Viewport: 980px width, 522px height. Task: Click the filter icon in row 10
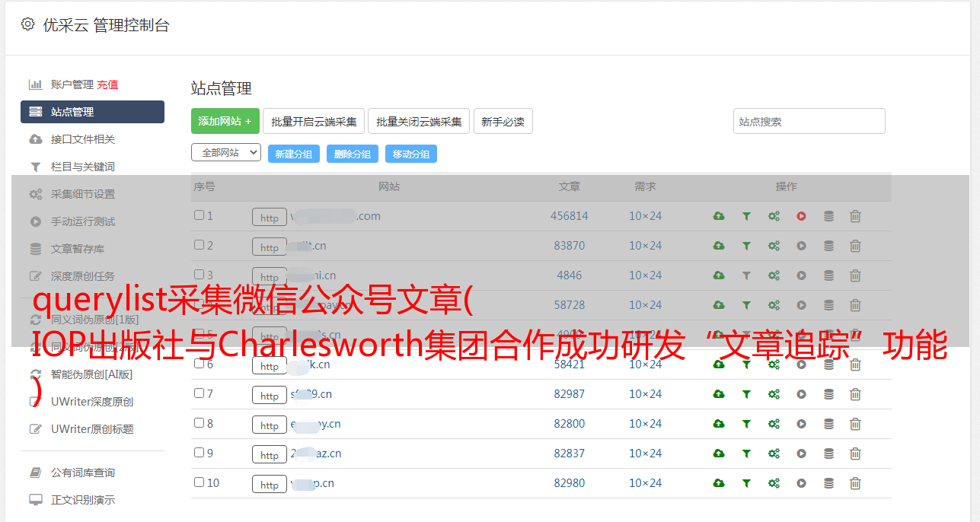coord(746,483)
